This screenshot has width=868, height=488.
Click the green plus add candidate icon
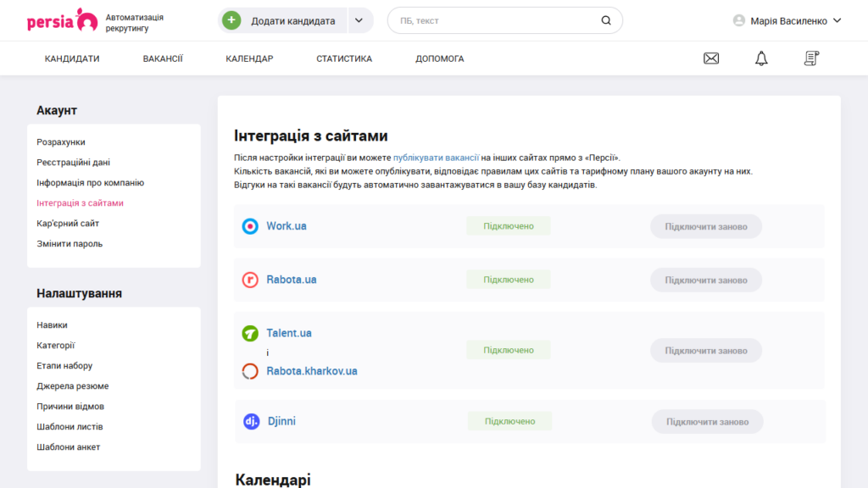click(231, 20)
